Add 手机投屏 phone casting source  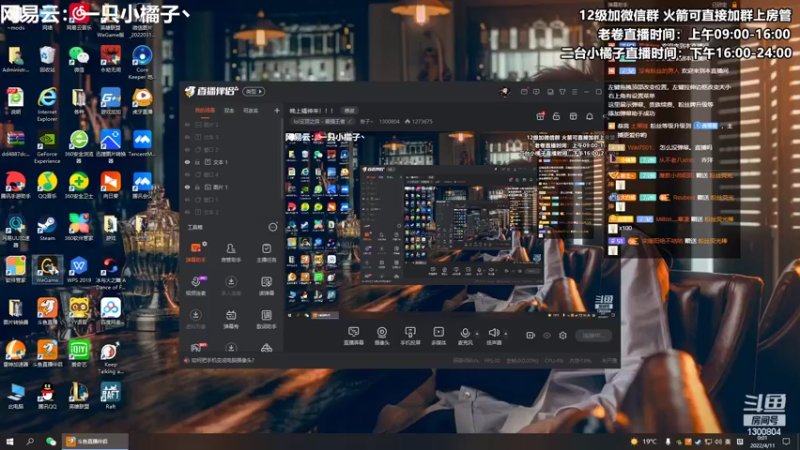pos(410,336)
